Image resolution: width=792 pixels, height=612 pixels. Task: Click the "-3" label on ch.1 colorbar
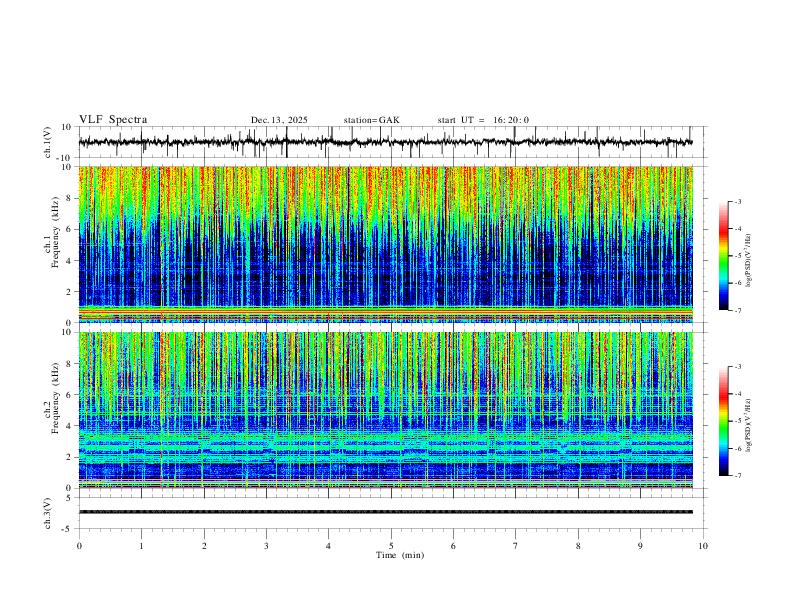point(738,201)
